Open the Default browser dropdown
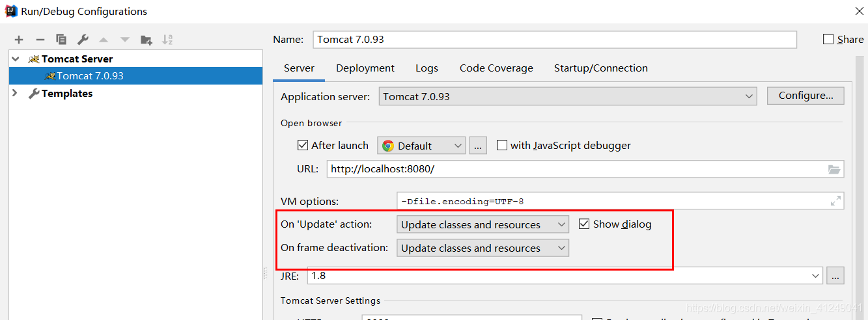Viewport: 868px width, 320px height. [421, 146]
